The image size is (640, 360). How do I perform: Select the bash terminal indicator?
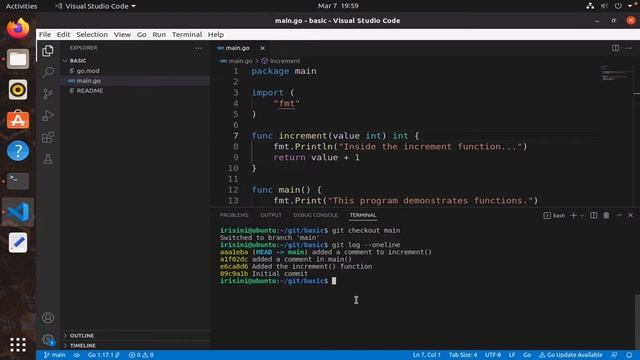click(x=554, y=215)
